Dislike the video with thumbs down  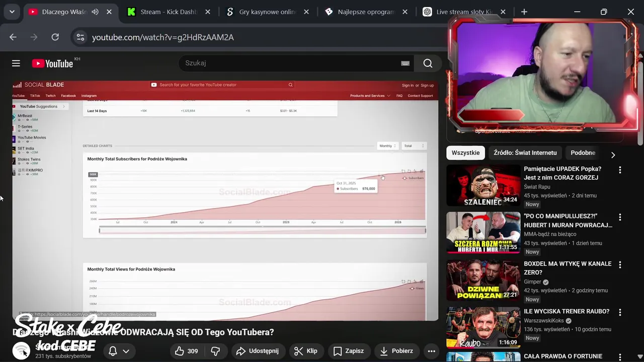pyautogui.click(x=215, y=351)
